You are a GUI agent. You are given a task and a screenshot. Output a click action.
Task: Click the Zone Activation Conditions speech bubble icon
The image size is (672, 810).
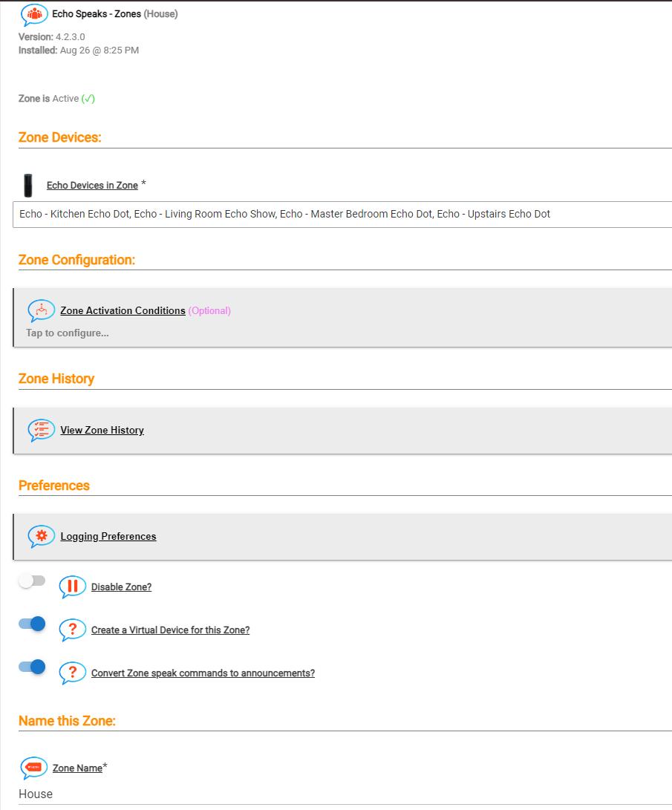[42, 311]
